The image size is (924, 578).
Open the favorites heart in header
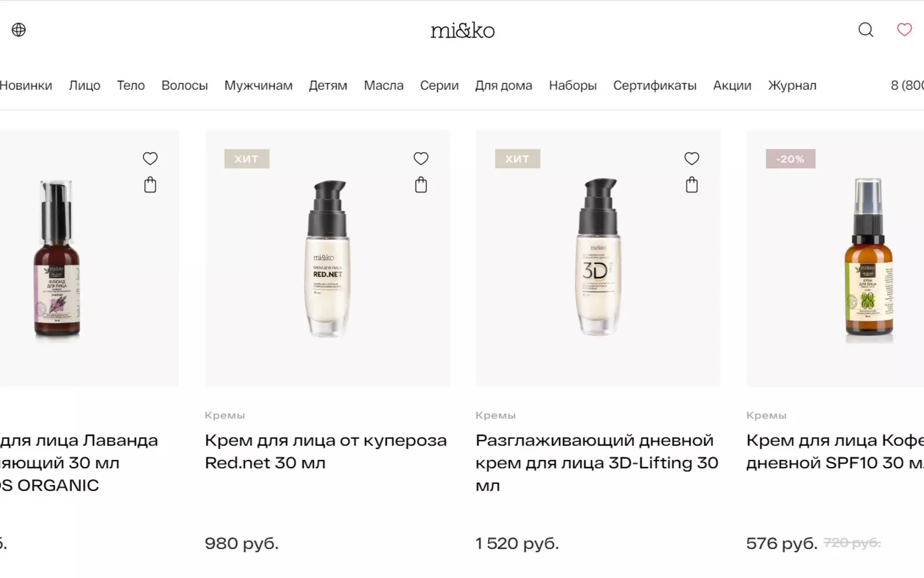[x=904, y=29]
